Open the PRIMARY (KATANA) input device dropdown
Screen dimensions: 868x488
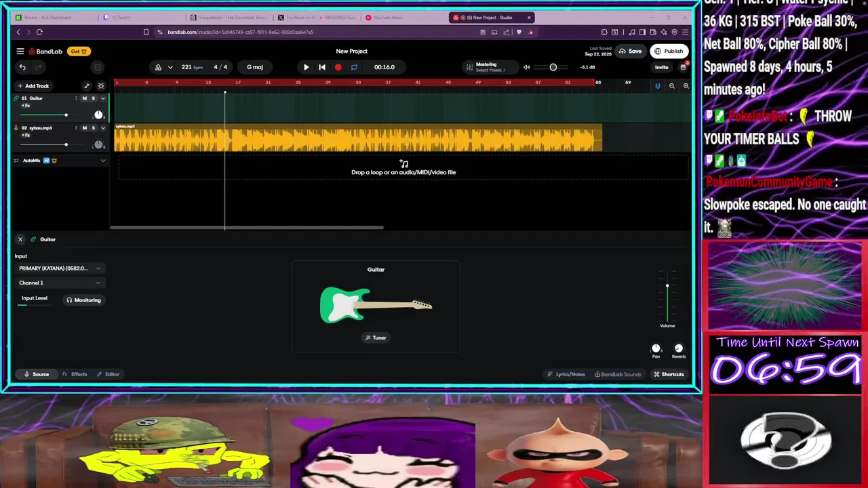(60, 268)
